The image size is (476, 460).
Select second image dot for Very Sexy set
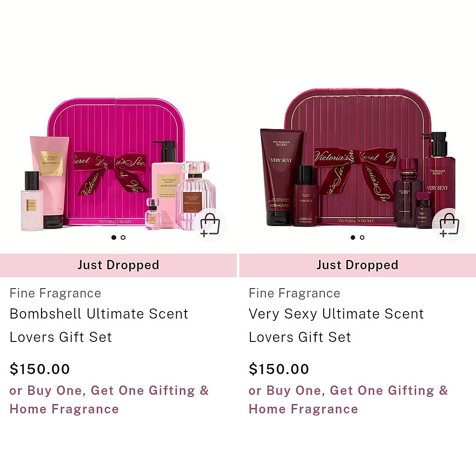[x=362, y=237]
